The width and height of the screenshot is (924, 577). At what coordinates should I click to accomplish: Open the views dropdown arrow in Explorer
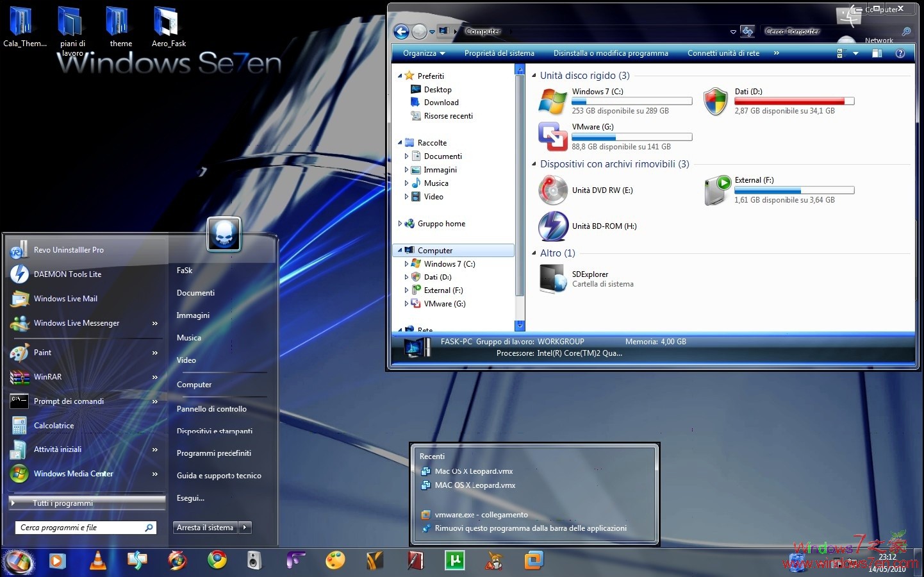(x=855, y=53)
